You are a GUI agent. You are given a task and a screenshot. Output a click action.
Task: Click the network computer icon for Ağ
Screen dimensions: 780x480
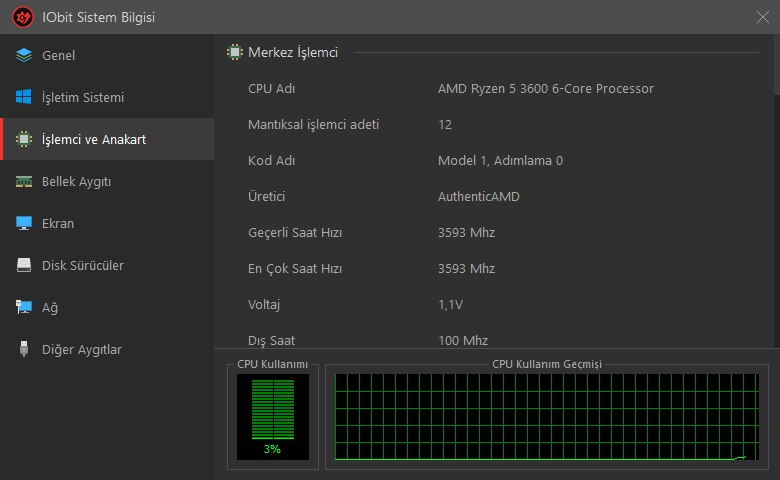coord(23,307)
